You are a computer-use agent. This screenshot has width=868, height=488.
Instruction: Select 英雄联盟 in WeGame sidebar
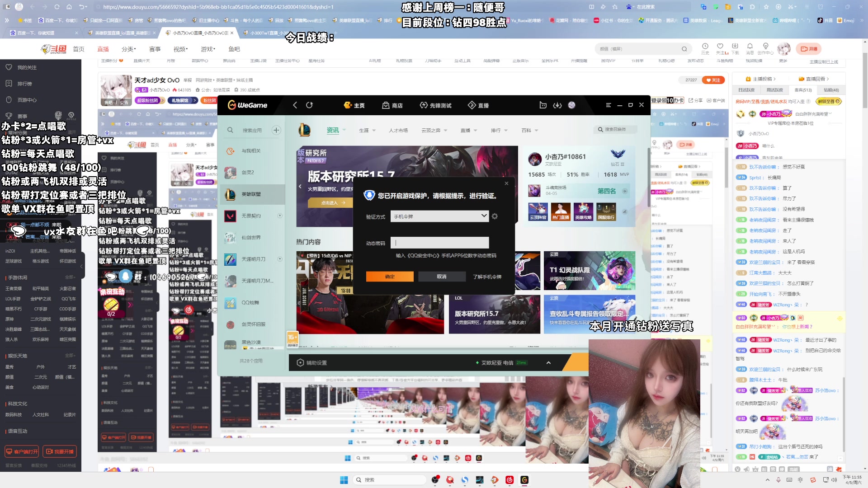tap(251, 194)
